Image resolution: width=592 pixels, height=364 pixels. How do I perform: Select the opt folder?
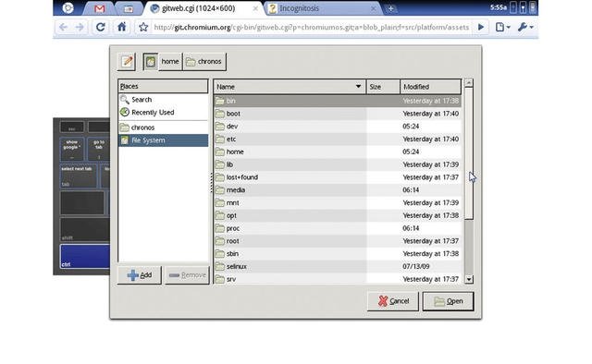(x=338, y=216)
